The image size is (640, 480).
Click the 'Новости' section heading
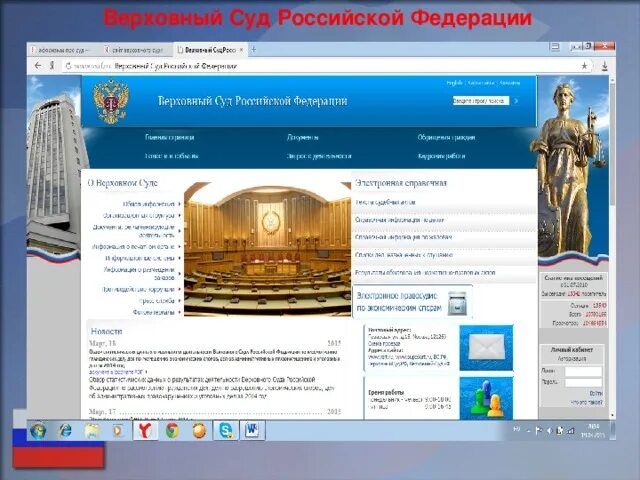coord(107,331)
